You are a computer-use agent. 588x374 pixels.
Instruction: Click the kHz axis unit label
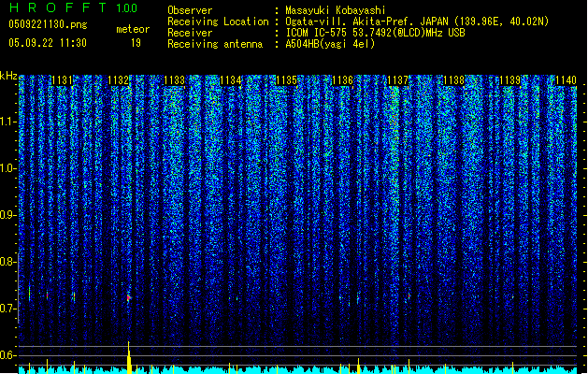coord(8,76)
